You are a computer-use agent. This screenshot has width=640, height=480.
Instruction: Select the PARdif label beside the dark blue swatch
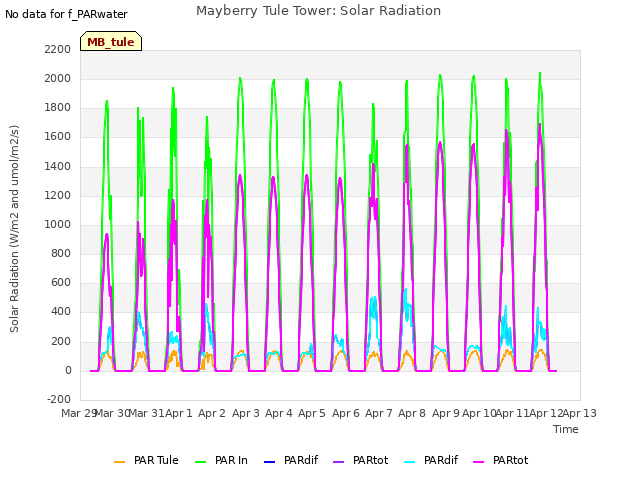coord(301,460)
